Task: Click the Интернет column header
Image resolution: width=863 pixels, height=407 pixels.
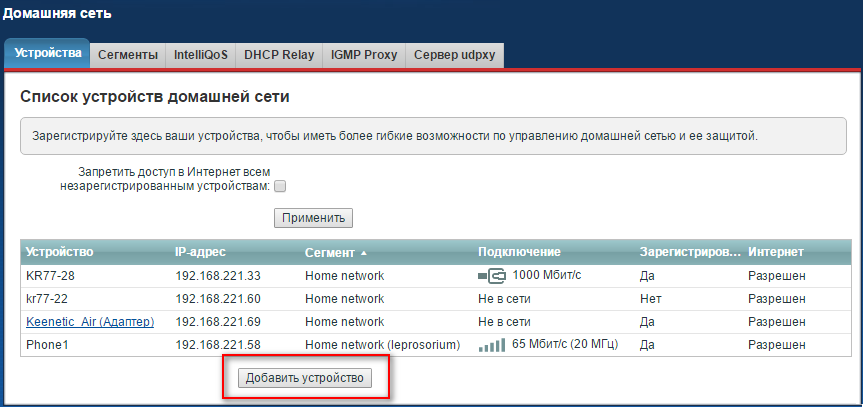Action: click(776, 252)
